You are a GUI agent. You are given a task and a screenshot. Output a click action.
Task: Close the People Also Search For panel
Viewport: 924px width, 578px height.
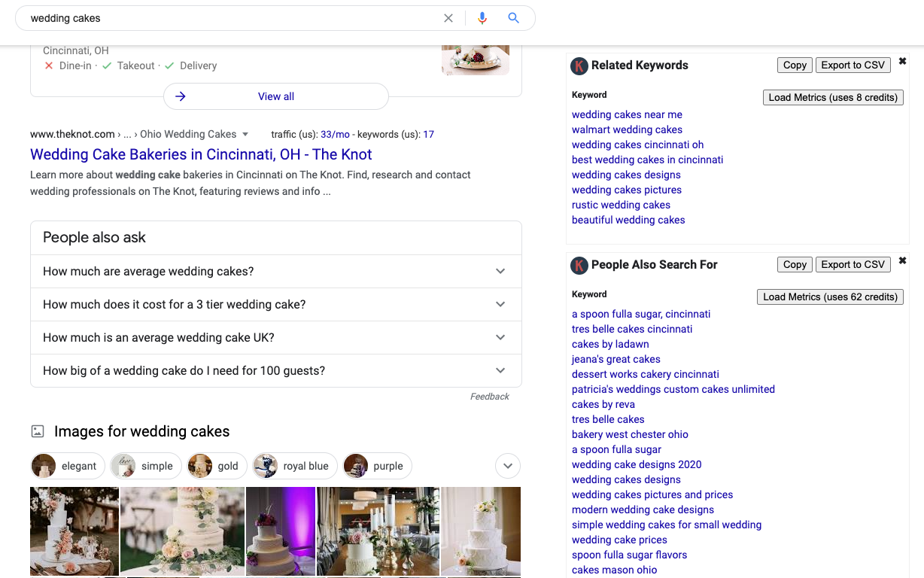[x=902, y=261]
